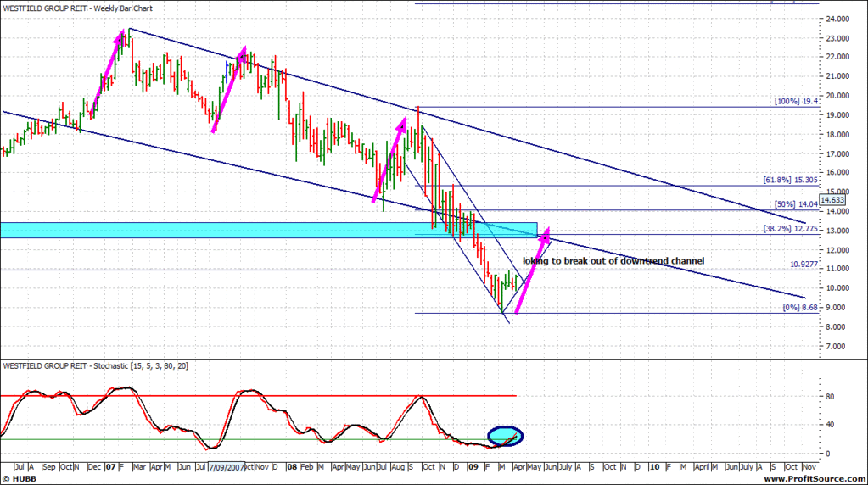Click the boxed 14.633 price marker
868x485 pixels.
tap(832, 200)
